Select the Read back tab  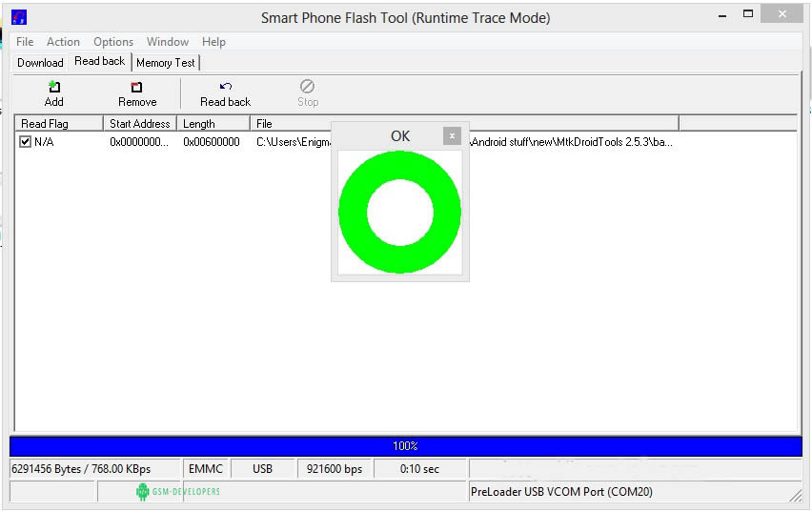(x=99, y=61)
